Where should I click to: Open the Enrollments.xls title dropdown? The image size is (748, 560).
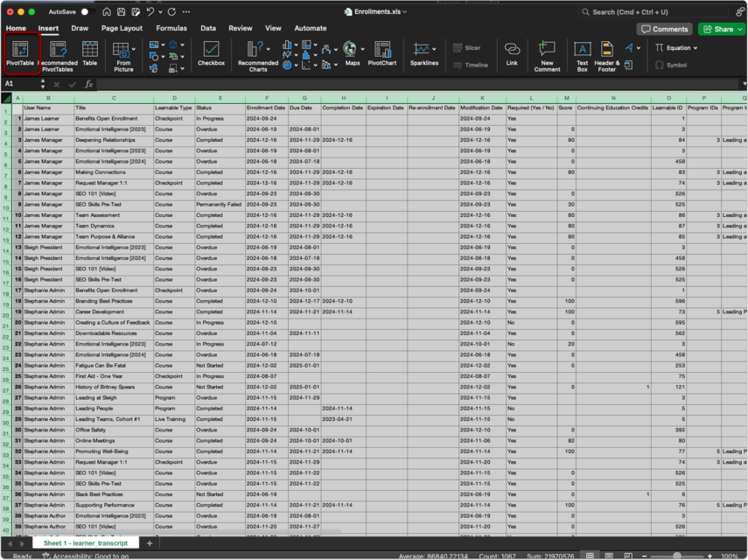coord(405,12)
